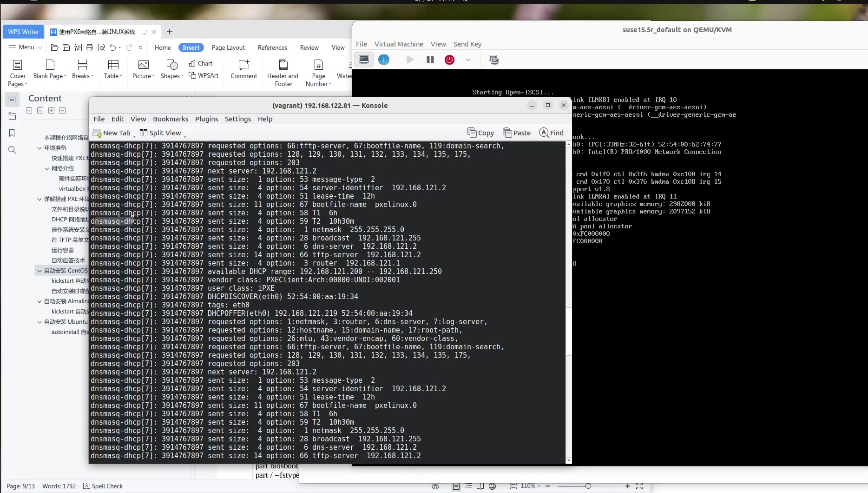Pause the virtual machine
868x493 pixels.
point(430,60)
